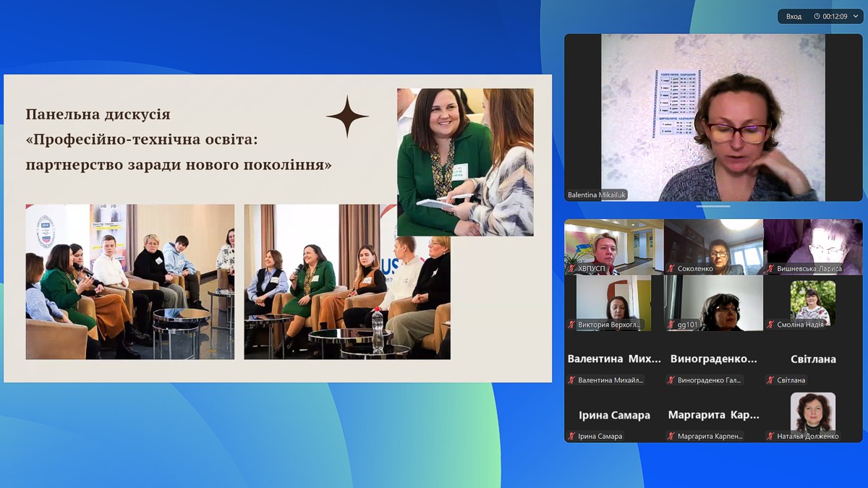Select the active speaker video of Balentina Mikailuk
The height and width of the screenshot is (488, 868).
coord(713,117)
